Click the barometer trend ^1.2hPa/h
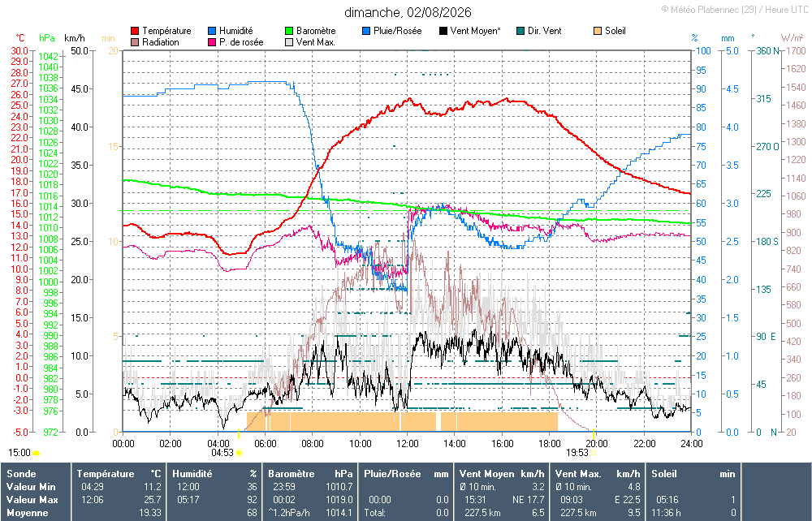This screenshot has height=521, width=812. (x=289, y=513)
